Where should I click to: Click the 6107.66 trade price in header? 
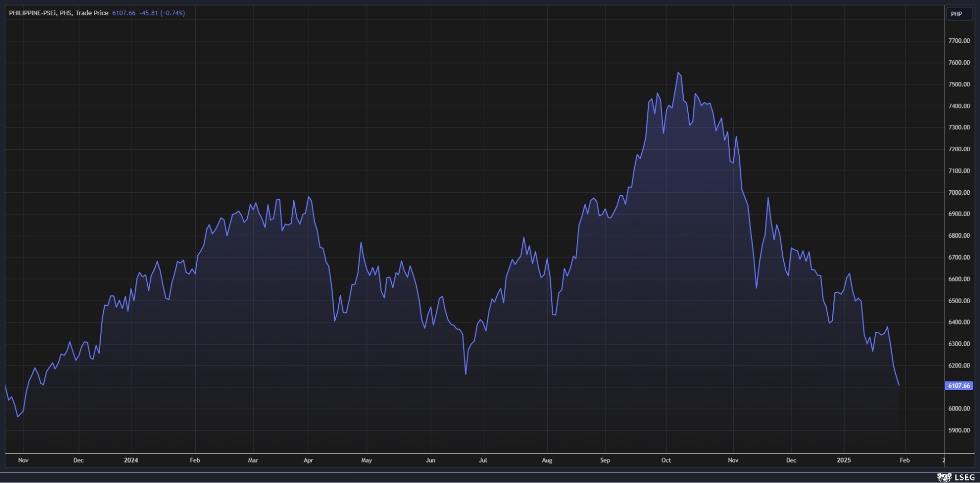pyautogui.click(x=124, y=13)
